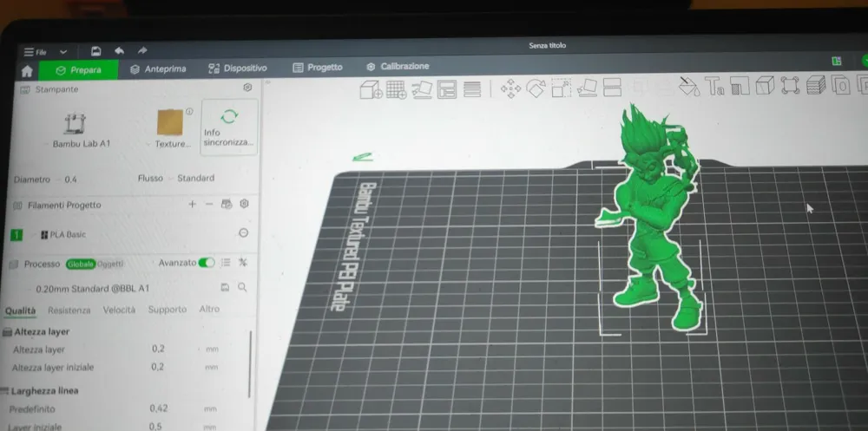Open the File menu dropdown arrow
The width and height of the screenshot is (868, 431).
coord(63,52)
